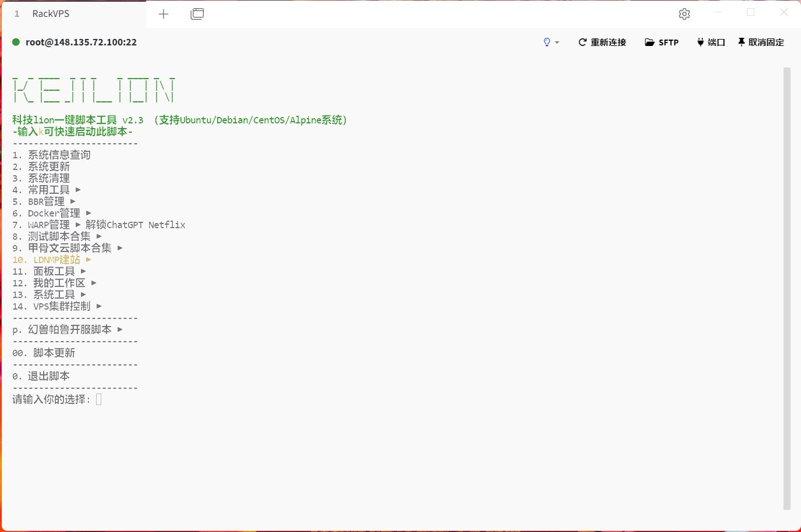This screenshot has width=801, height=532.
Task: Click the 请输入你的选择 prompt text
Action: tap(51, 399)
